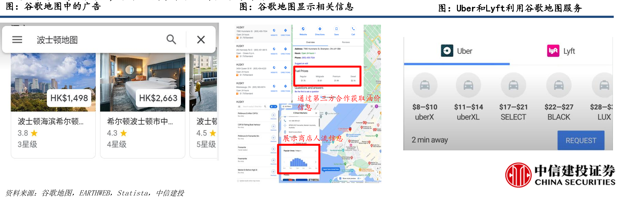Viewport: 644px width, 197px height.
Task: Open the Google apps grid icon
Action: click(x=372, y=106)
